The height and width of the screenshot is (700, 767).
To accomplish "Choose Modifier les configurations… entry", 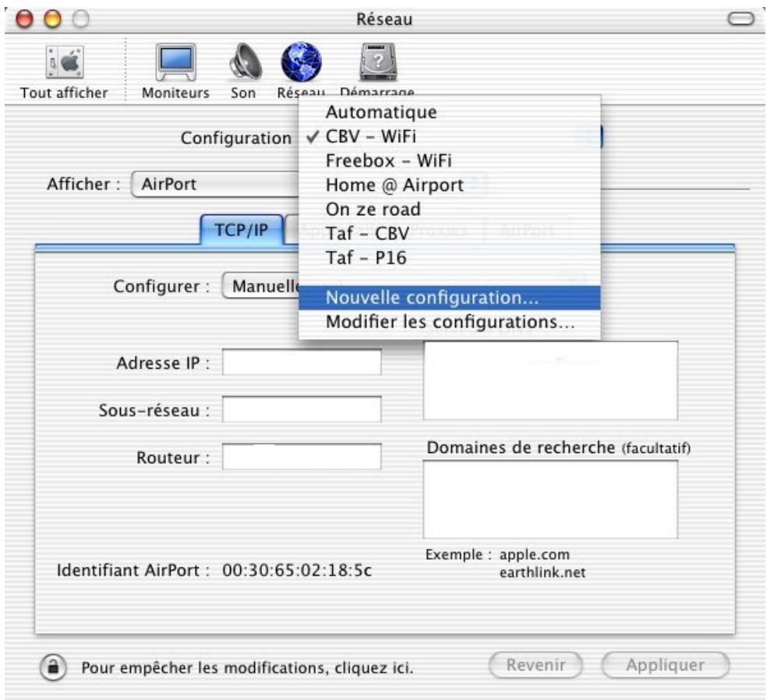I will point(449,323).
